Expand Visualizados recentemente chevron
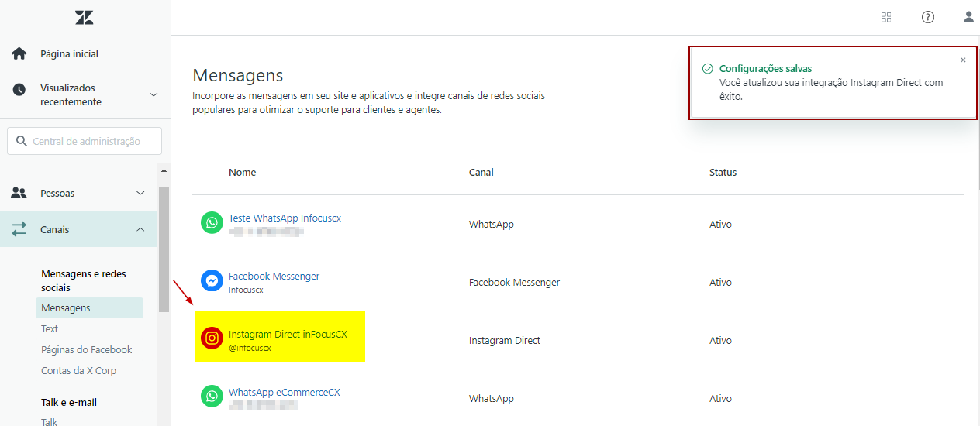980x426 pixels. (154, 94)
